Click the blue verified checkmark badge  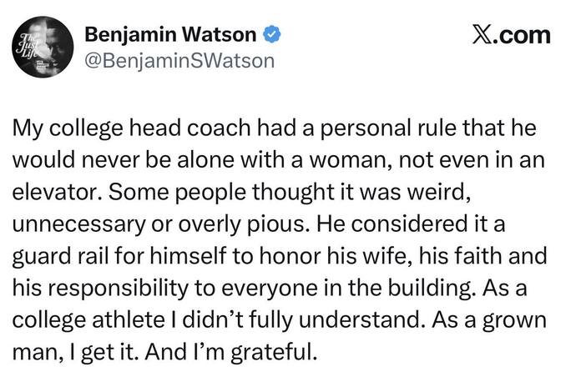[272, 35]
